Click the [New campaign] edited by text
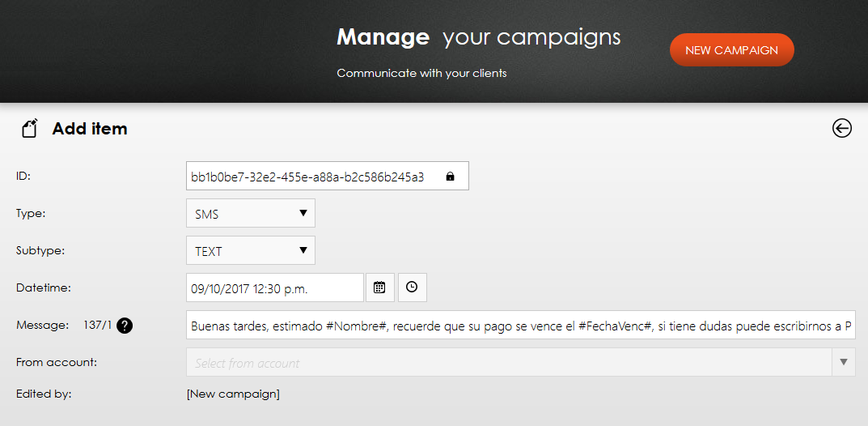Screen dimensions: 868x426 233,394
